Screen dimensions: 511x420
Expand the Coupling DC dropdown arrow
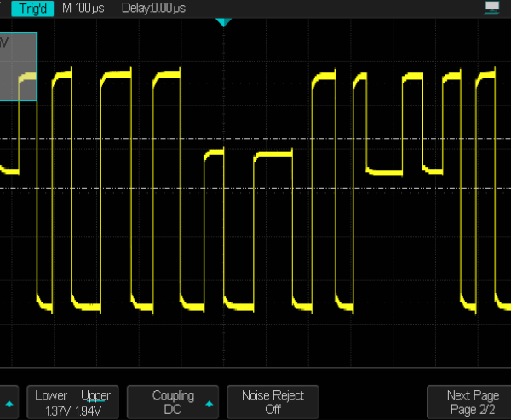209,404
